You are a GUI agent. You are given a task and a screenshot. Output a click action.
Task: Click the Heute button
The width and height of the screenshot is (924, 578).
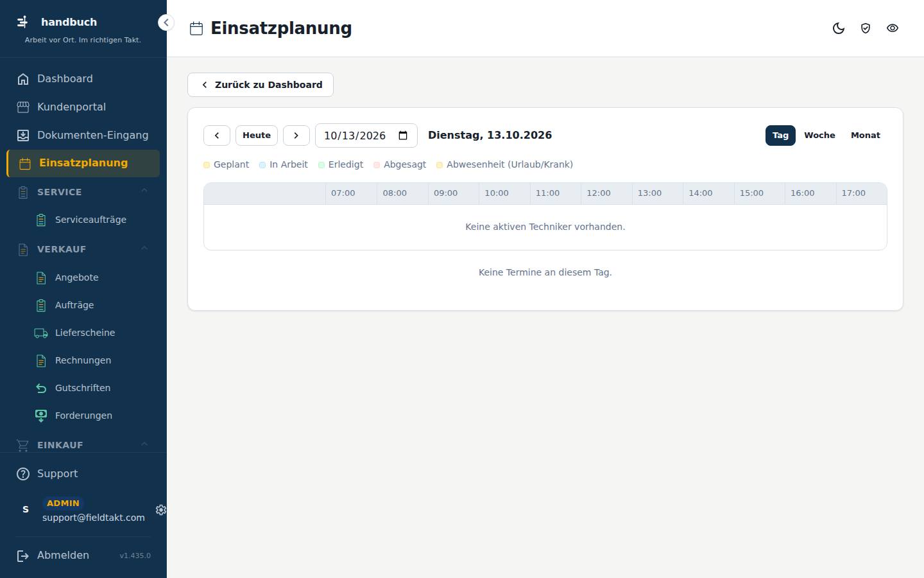pos(257,136)
